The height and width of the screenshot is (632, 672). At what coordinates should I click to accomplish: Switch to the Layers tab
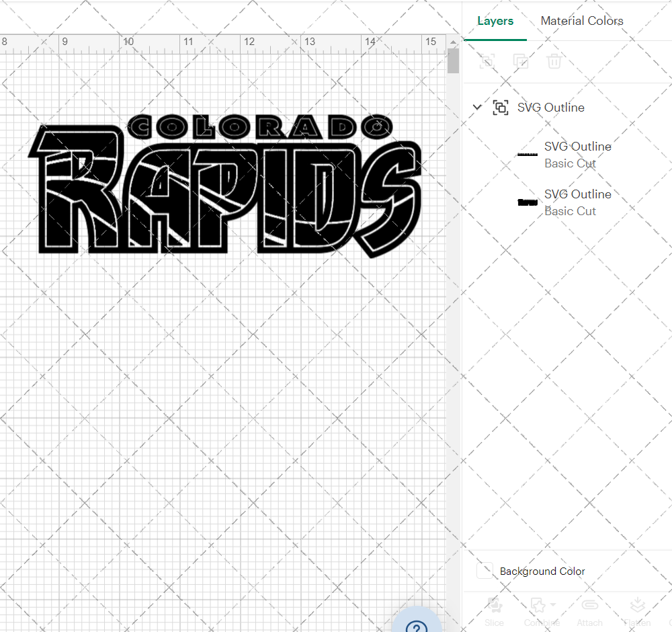[x=495, y=21]
